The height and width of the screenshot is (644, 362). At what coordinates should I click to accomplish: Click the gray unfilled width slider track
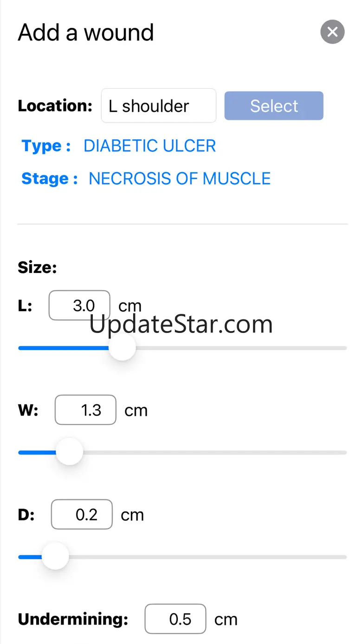click(213, 452)
